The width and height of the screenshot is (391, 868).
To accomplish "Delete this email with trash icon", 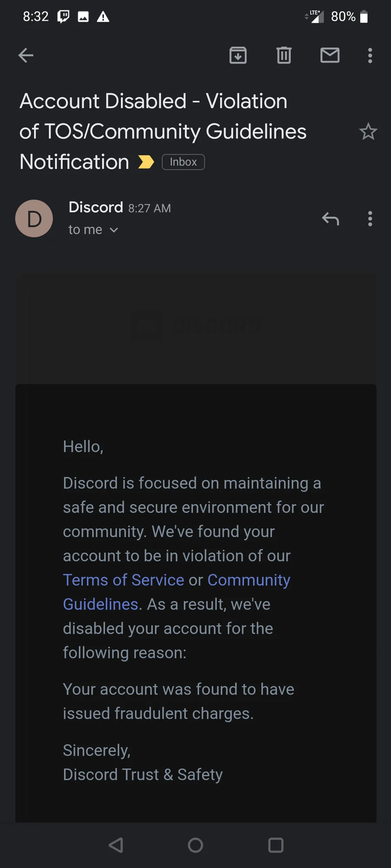I will 284,55.
